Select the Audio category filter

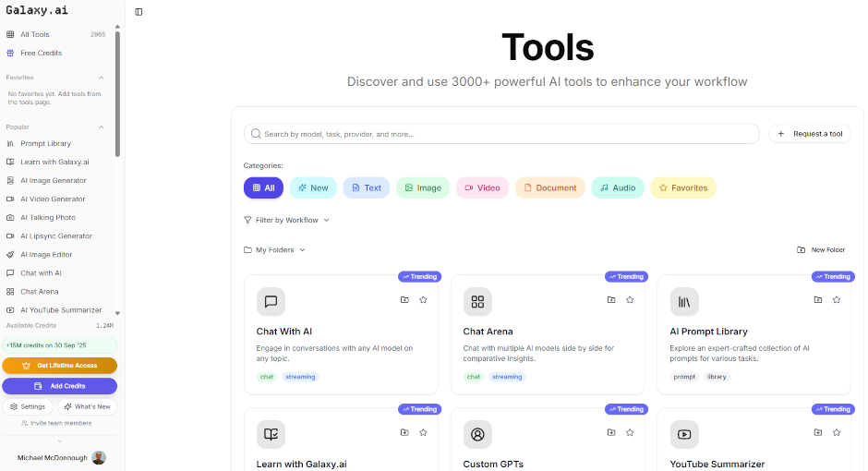click(x=618, y=188)
